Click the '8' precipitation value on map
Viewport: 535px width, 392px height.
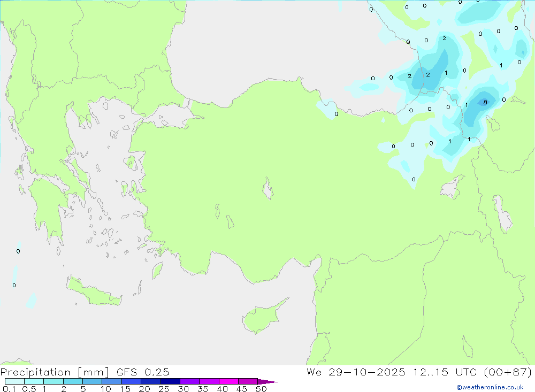click(x=485, y=102)
